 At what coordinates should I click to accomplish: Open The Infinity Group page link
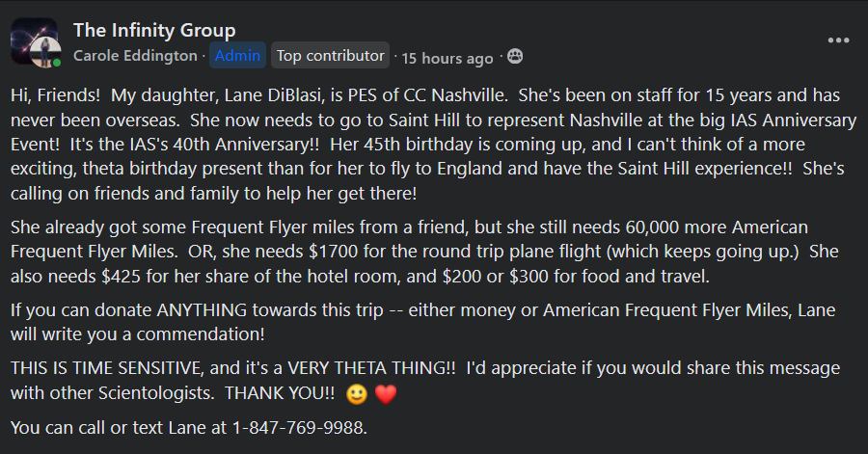154,31
